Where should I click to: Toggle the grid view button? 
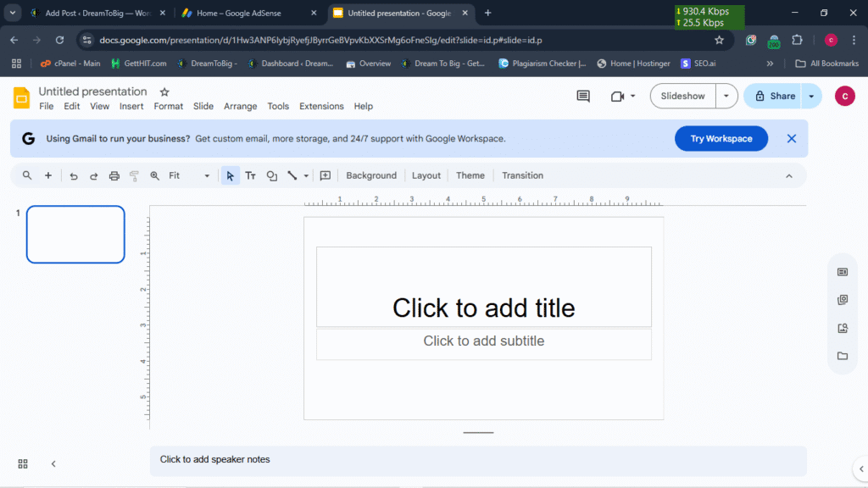click(x=23, y=463)
